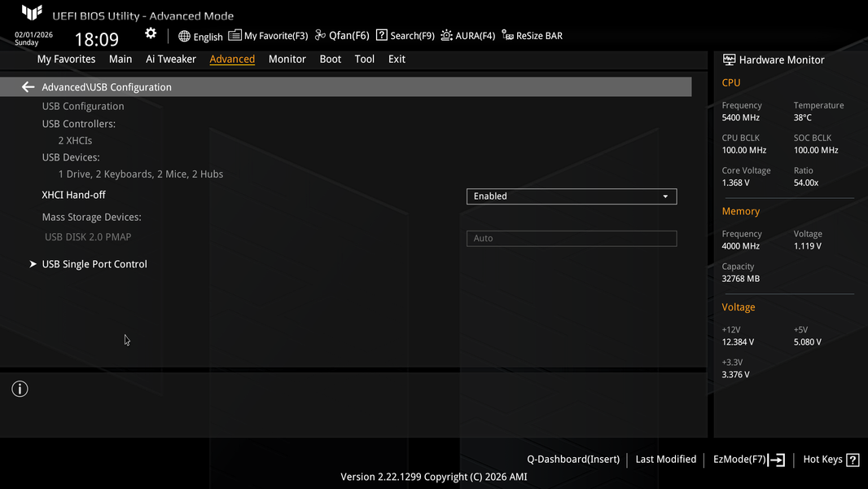Select the Advanced tab

click(232, 59)
